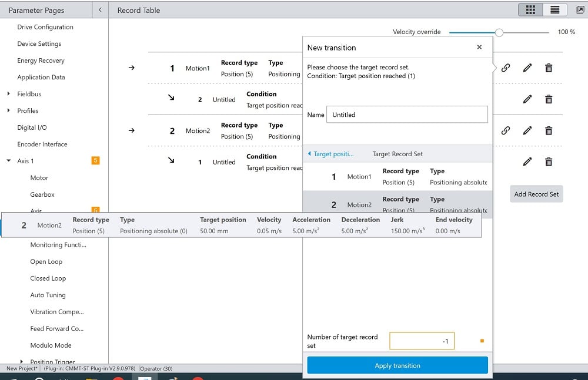
Task: Click the link icon next to Motion1
Action: coord(506,68)
